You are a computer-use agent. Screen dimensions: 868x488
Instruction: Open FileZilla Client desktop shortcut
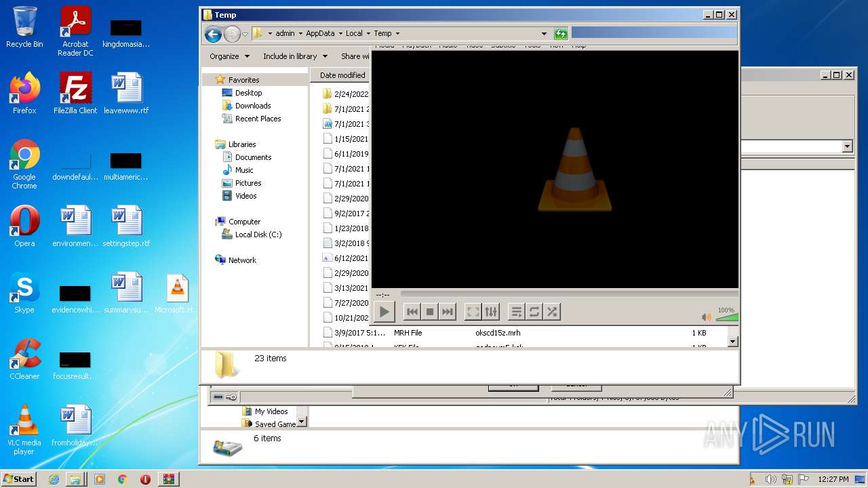(75, 94)
